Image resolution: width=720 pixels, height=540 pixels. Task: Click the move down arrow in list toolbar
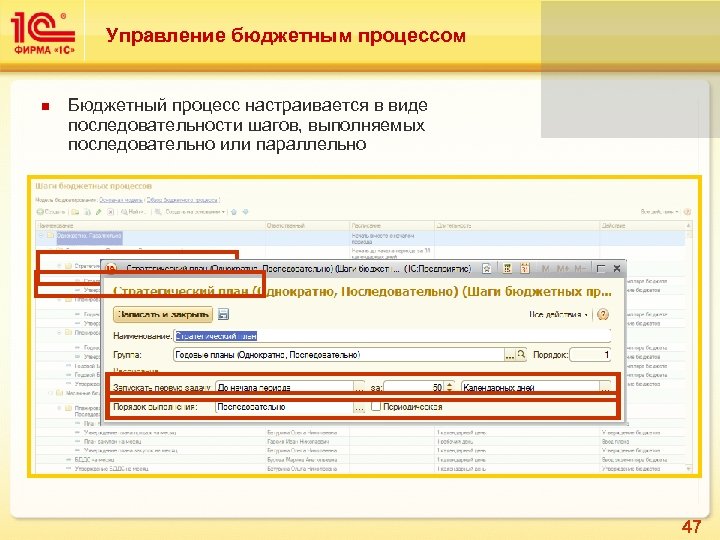[246, 212]
